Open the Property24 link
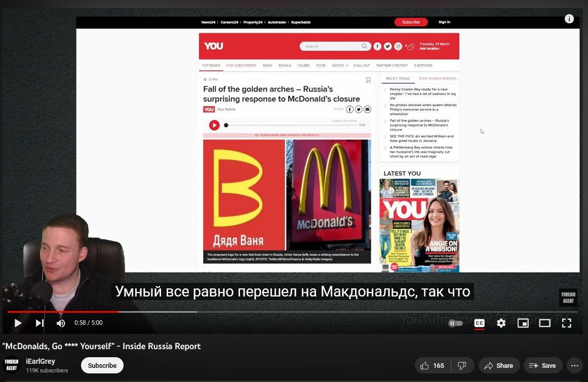The height and width of the screenshot is (382, 588). pyautogui.click(x=253, y=22)
